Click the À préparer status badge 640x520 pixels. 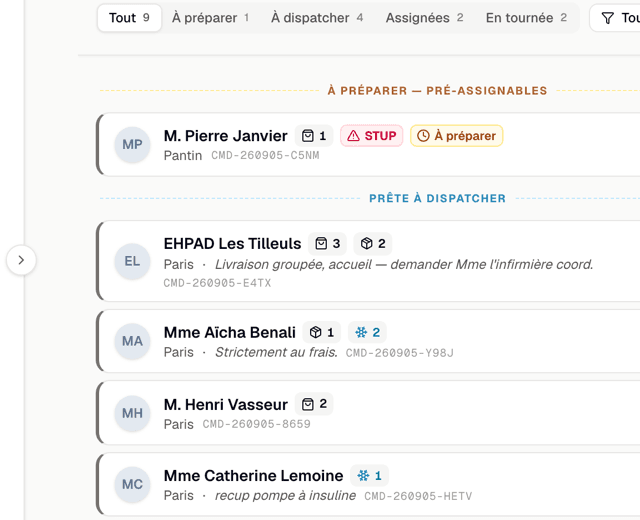pyautogui.click(x=456, y=136)
